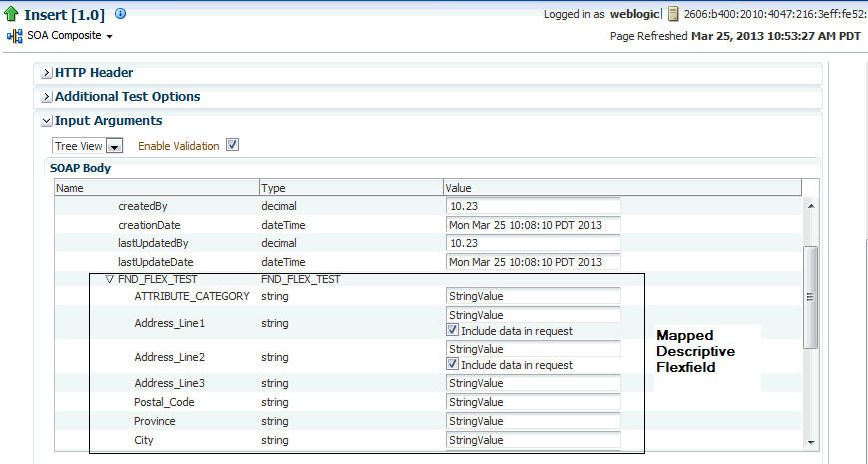Select the lastUpdatedBy row name
This screenshot has height=464, width=868.
153,243
